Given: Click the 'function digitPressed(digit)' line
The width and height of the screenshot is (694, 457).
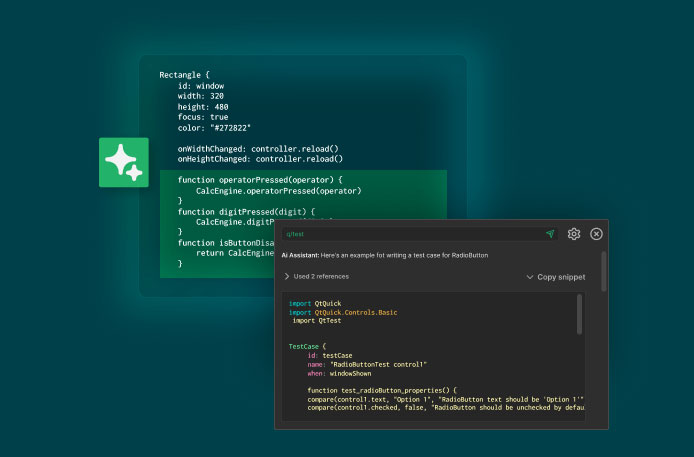Looking at the screenshot, I should click(x=246, y=211).
